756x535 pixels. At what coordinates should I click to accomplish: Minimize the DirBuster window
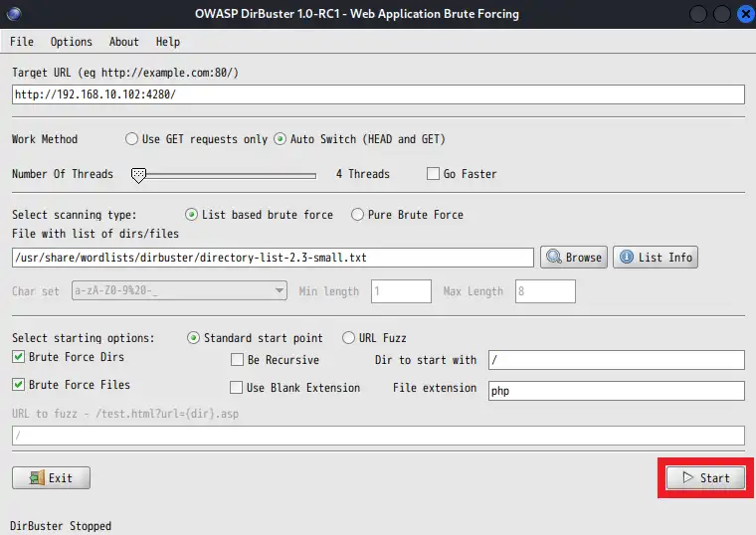coord(697,14)
